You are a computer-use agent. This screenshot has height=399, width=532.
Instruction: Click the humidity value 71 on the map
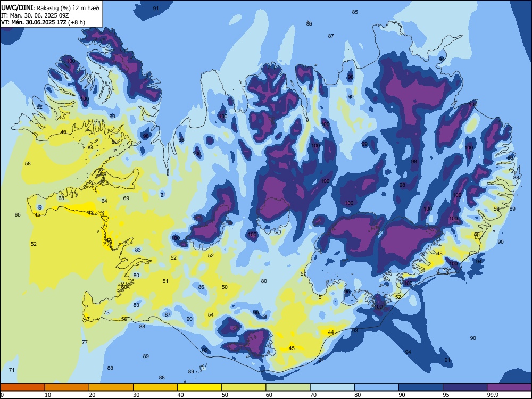pyautogui.click(x=12, y=370)
